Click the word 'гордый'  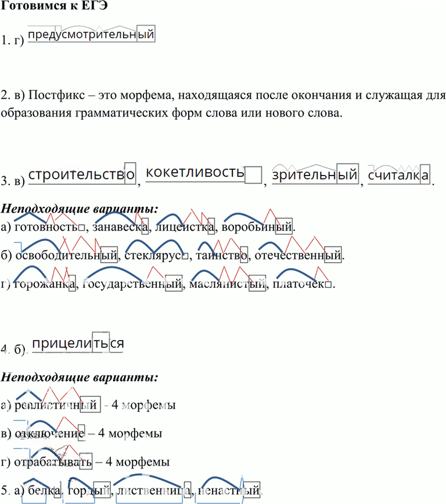coord(89,491)
